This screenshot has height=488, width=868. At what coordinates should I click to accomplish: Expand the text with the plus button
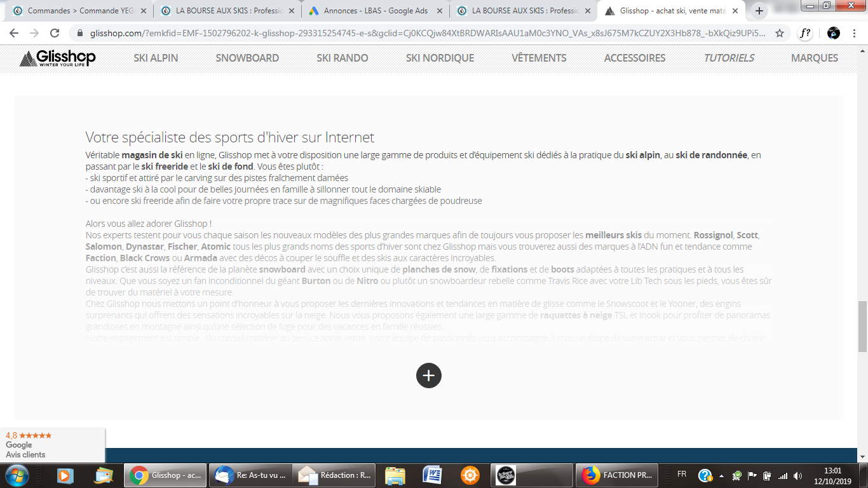click(429, 376)
